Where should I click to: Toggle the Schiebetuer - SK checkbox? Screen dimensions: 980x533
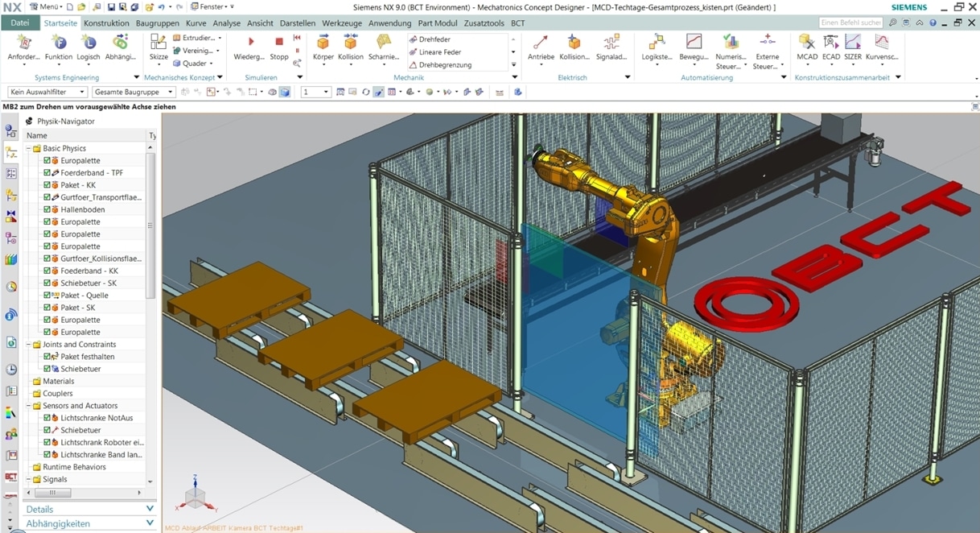[x=47, y=283]
